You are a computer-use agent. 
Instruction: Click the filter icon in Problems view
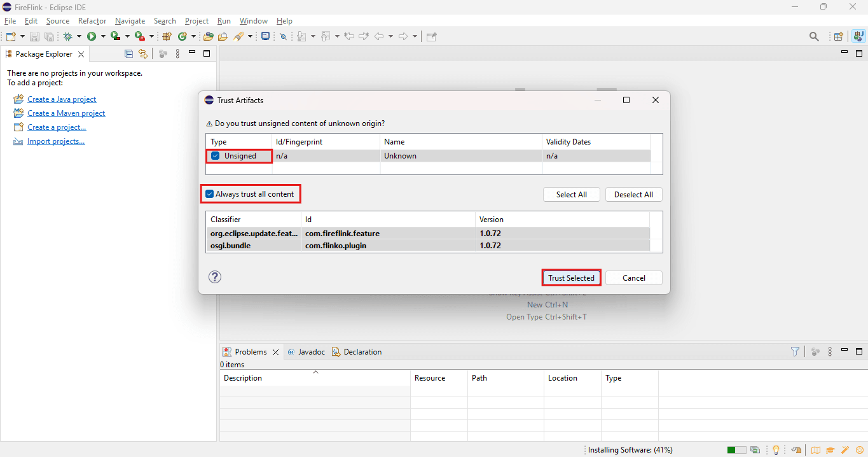point(795,351)
